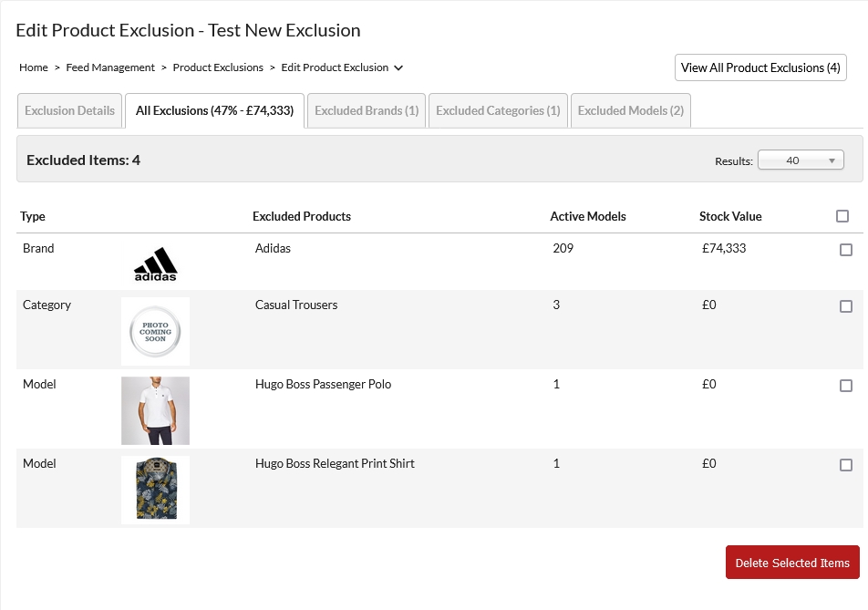Click the Adidas brand logo
Screen dimensions: 868x610
[155, 264]
